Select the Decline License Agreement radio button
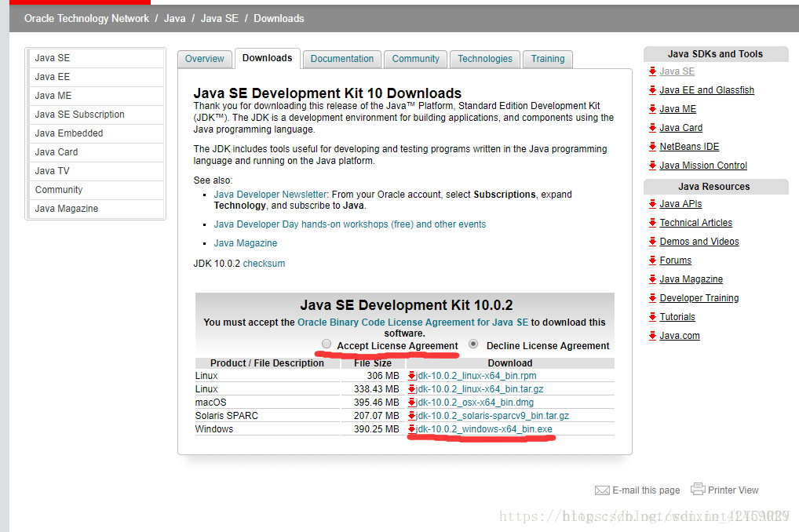The width and height of the screenshot is (799, 532). click(473, 343)
